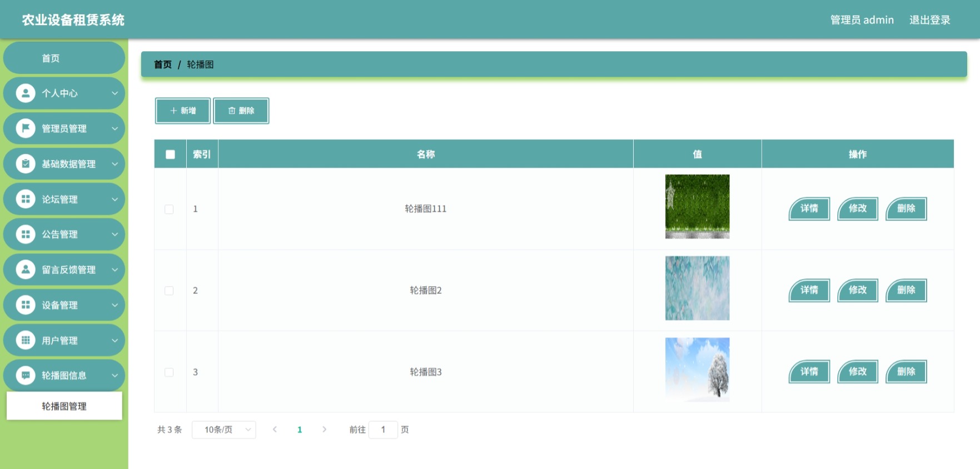Go to next page arrow
The width and height of the screenshot is (980, 469).
(325, 430)
